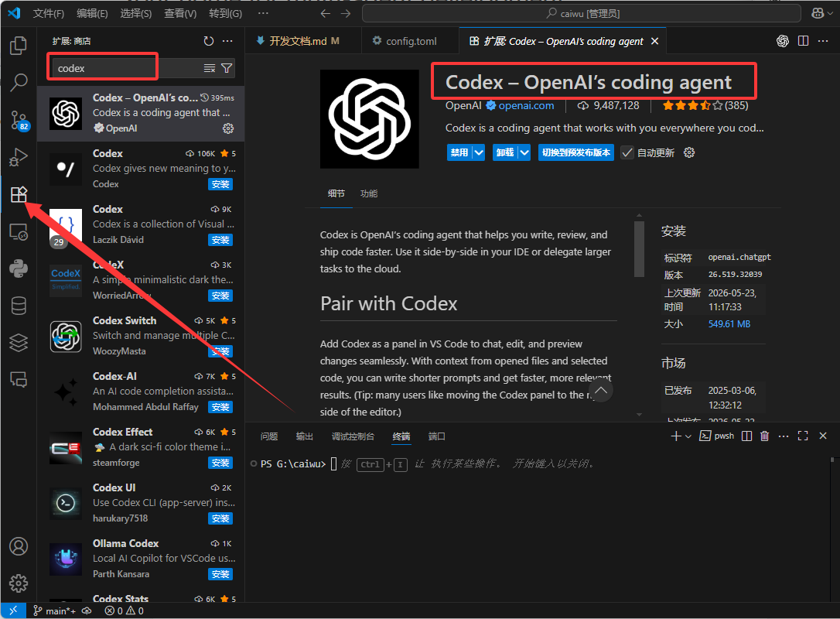Open the chat sessions view in activity bar
This screenshot has width=840, height=619.
tap(19, 379)
